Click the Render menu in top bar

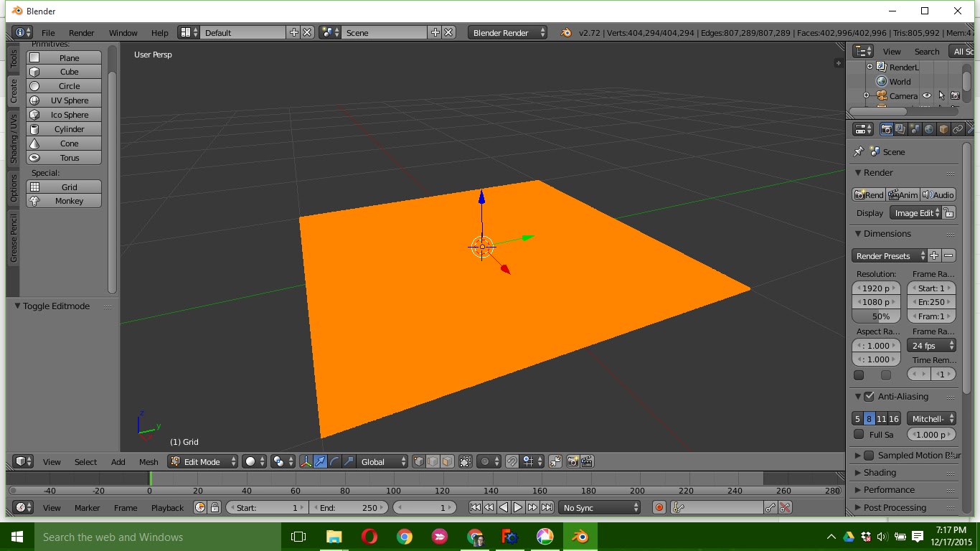pos(81,32)
